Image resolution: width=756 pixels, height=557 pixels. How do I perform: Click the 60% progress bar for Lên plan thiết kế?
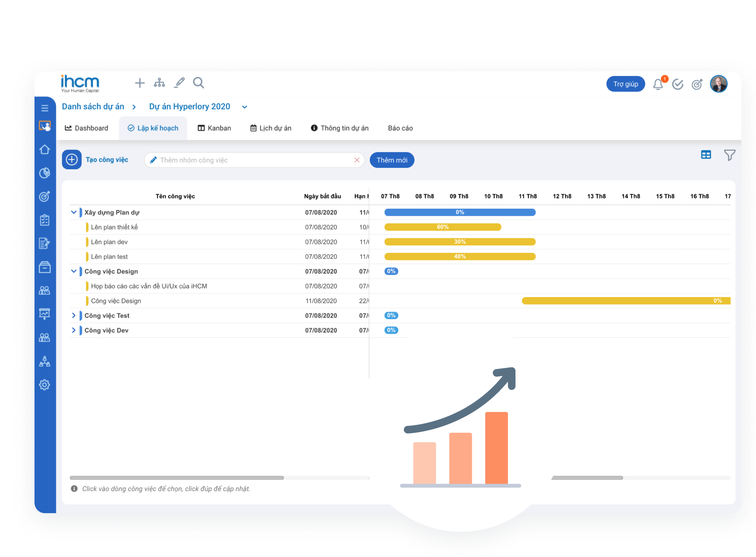click(443, 227)
